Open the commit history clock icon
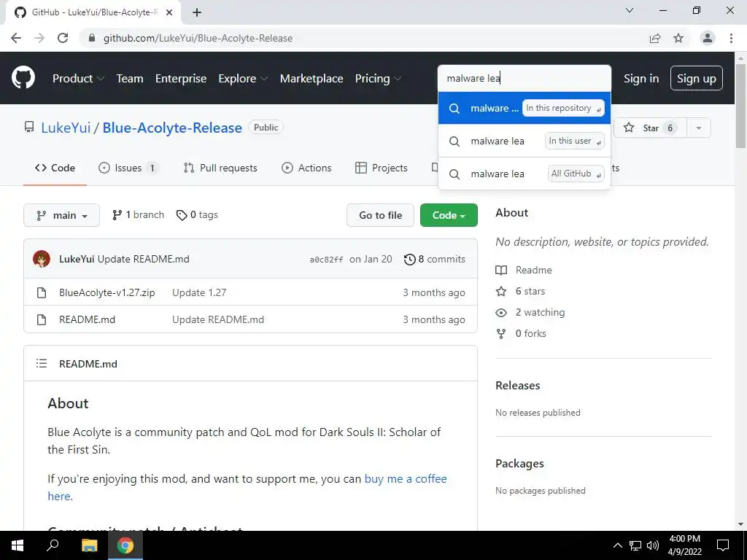Viewport: 747px width, 560px height. pos(409,259)
